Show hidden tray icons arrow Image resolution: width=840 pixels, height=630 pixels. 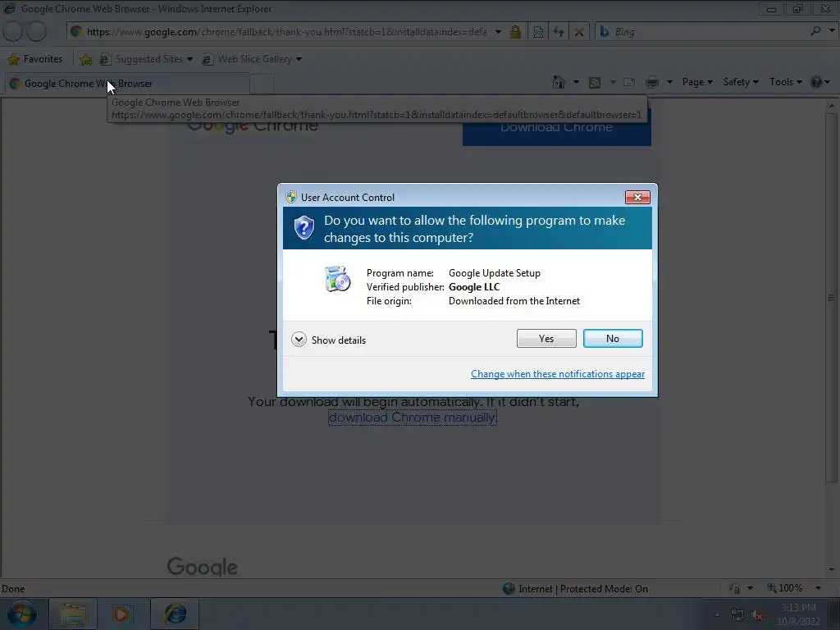(x=717, y=615)
